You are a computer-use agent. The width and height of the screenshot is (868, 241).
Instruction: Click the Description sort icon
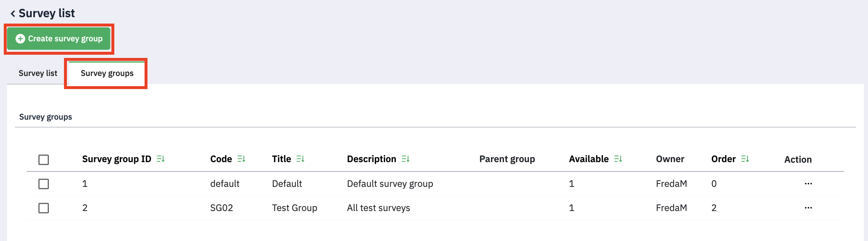tap(405, 159)
